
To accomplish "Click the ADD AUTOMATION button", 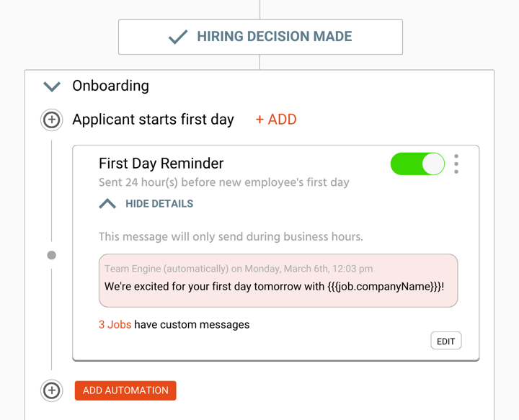I will (125, 390).
